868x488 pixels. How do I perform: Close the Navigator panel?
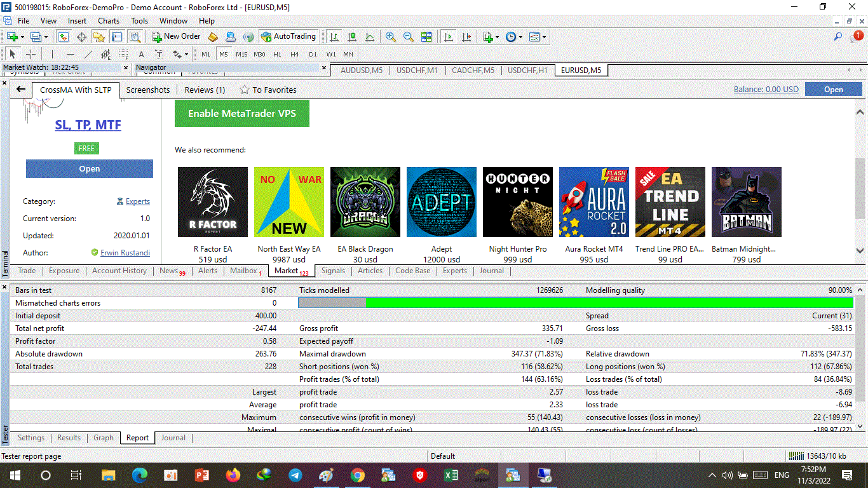(324, 67)
